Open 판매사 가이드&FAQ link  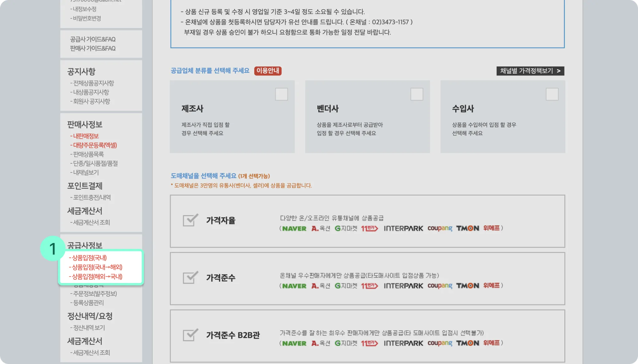coord(93,49)
